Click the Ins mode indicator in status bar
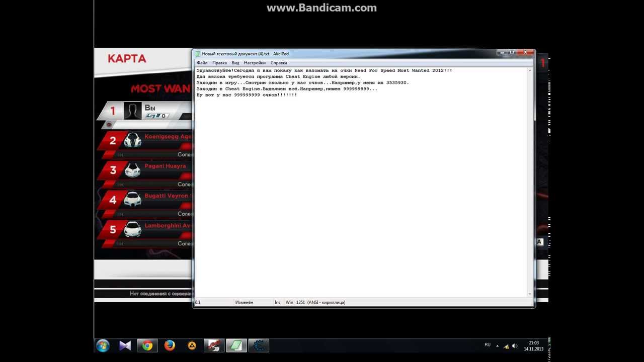Image resolution: width=644 pixels, height=362 pixels. [278, 302]
